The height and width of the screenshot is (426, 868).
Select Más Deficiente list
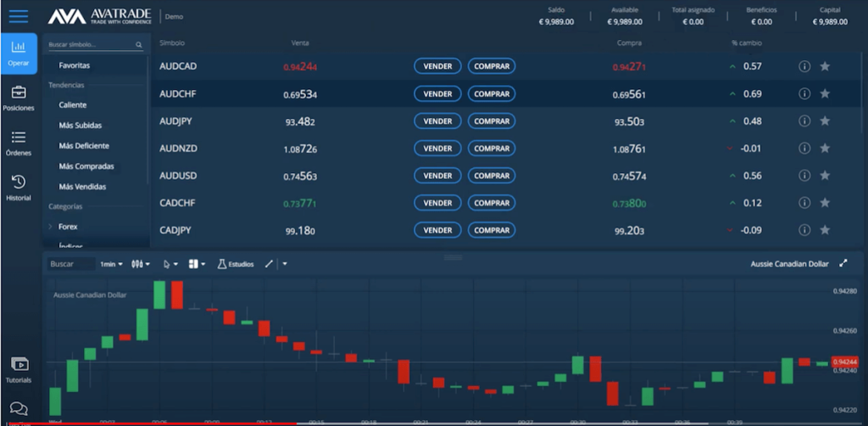pos(84,146)
